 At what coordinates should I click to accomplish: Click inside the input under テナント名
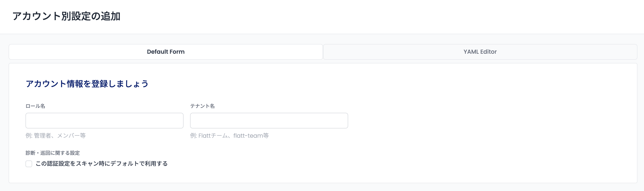tap(269, 120)
